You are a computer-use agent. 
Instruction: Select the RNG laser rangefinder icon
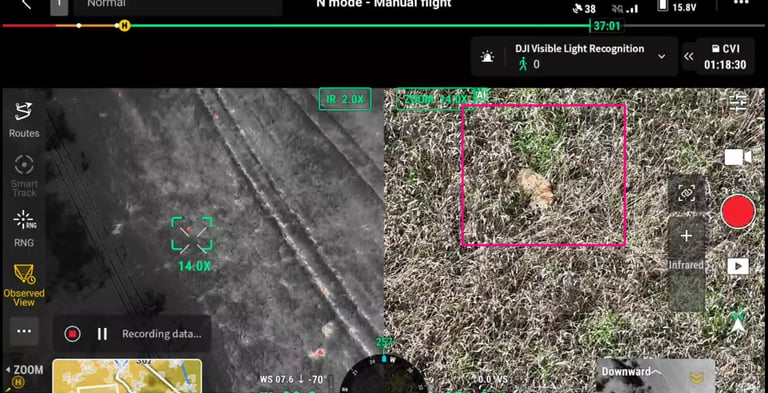[24, 220]
